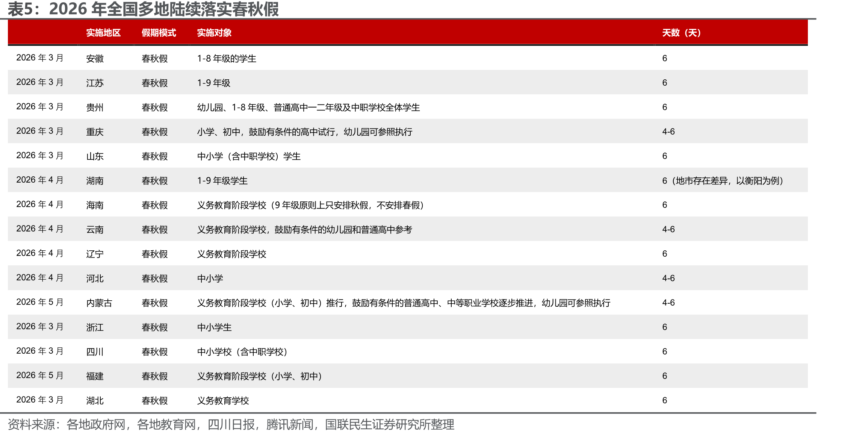Click the days value '6' in 安徽 row
Image resolution: width=868 pixels, height=436 pixels.
(665, 58)
